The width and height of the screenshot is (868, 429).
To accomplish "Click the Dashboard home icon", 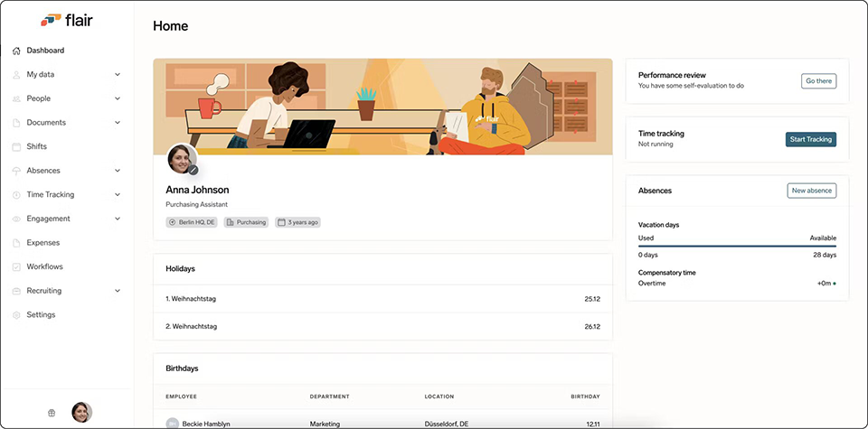I will tap(16, 51).
